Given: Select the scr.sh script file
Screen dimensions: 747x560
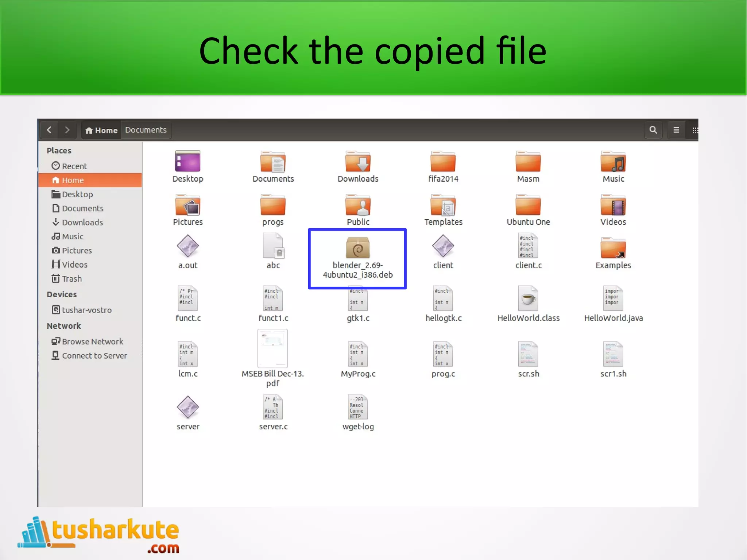Looking at the screenshot, I should (x=528, y=360).
